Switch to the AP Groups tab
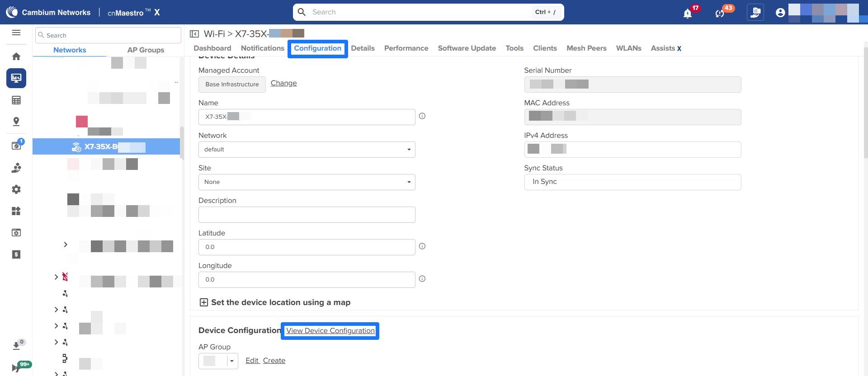The image size is (868, 376). pos(146,50)
